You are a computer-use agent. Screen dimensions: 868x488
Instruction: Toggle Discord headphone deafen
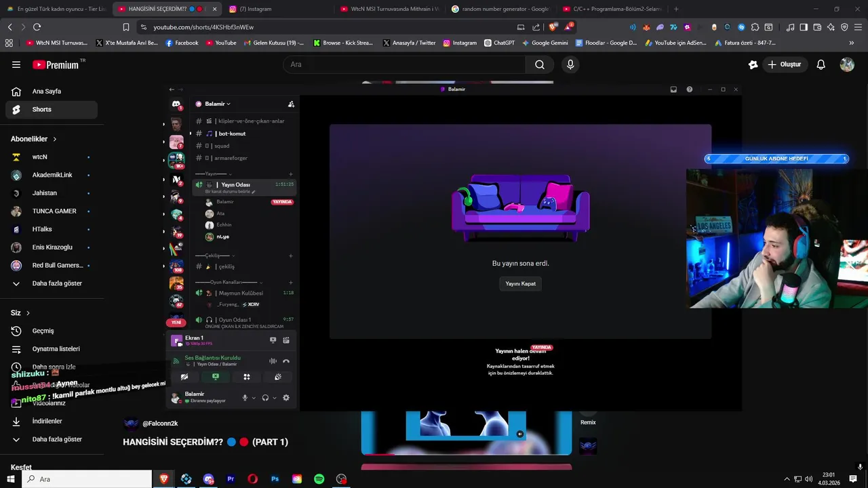(265, 398)
